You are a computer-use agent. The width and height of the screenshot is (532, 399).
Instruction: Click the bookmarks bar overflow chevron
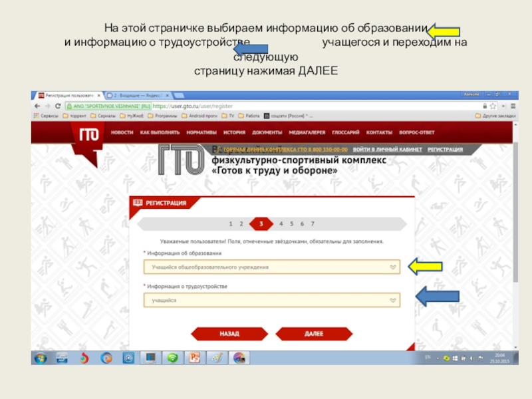point(503,106)
